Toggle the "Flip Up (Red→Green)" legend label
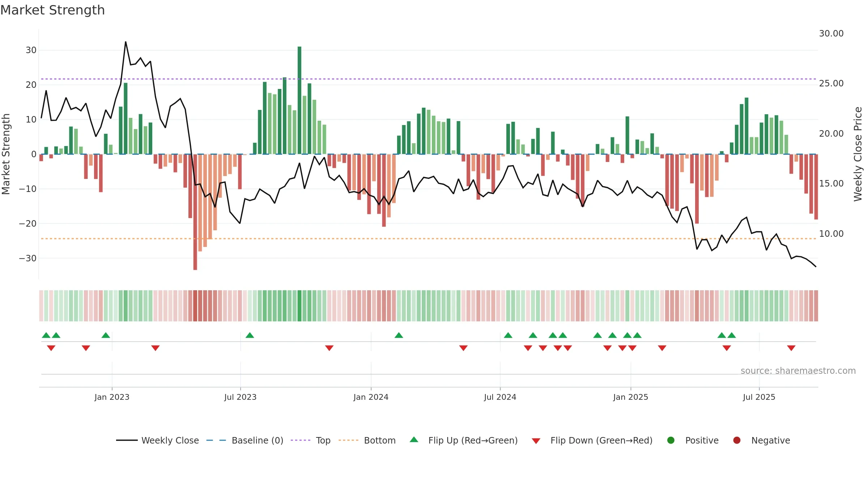Screen dimensions: 868x488 473,441
